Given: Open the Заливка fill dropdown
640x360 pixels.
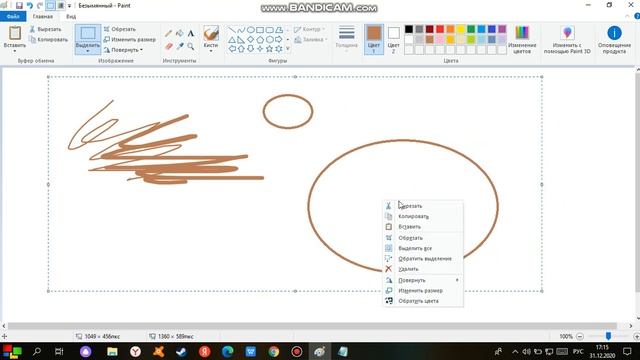Looking at the screenshot, I should (311, 40).
